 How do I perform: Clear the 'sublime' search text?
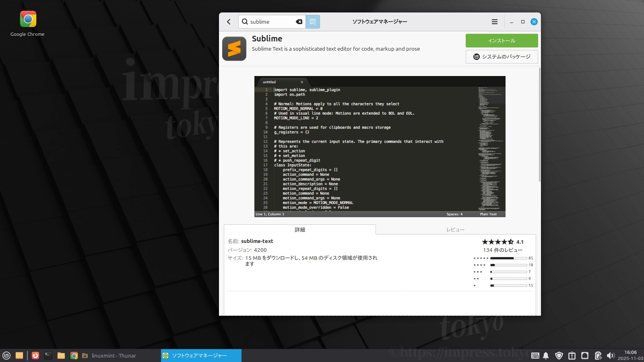click(299, 22)
